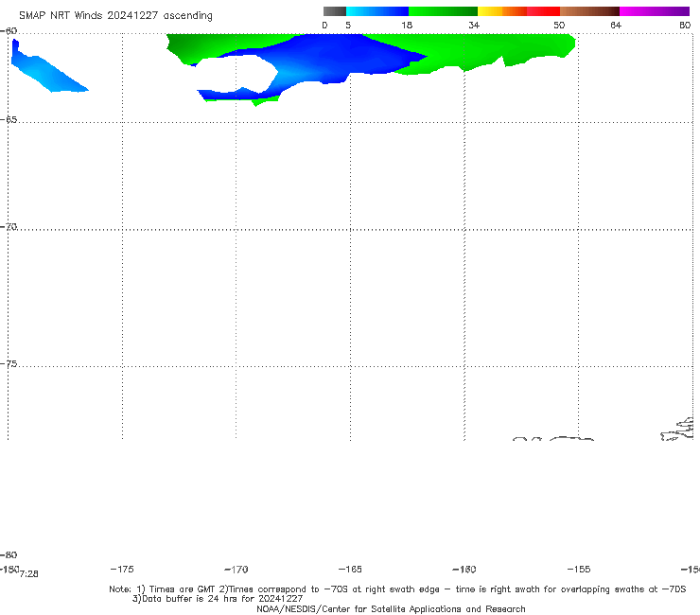
Task: Click the -170 longitude axis label
Action: point(236,569)
